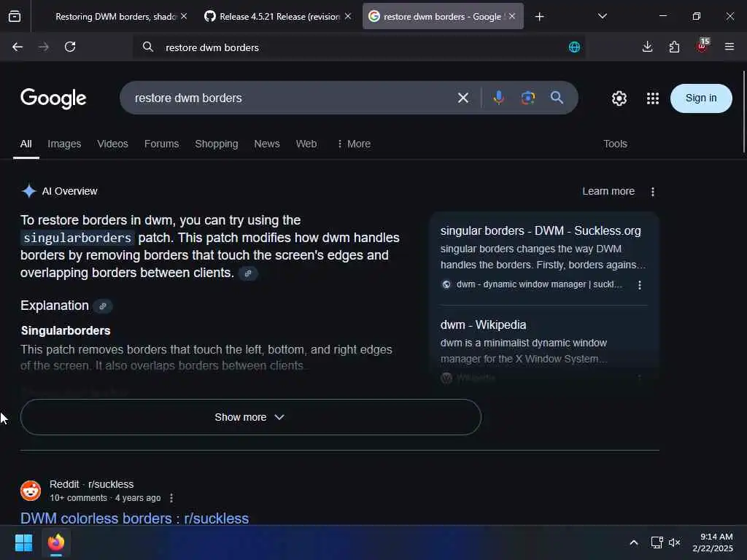Search by image with Google Lens
This screenshot has width=747, height=560.
[528, 98]
